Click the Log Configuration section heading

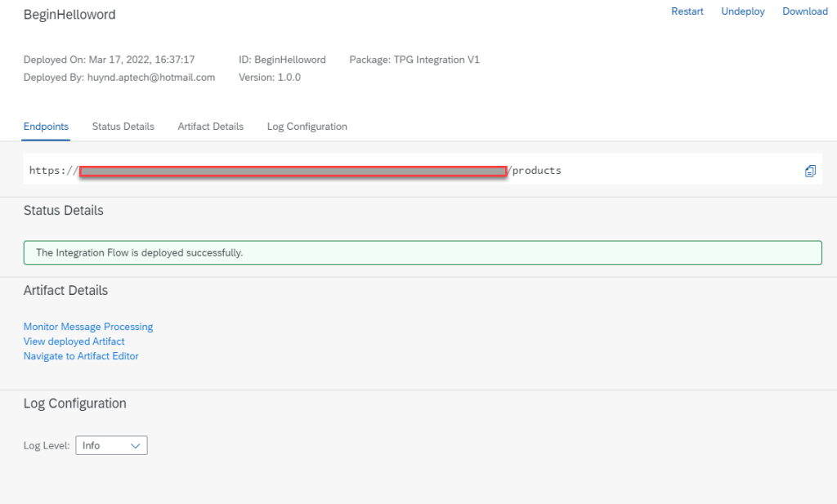point(74,404)
